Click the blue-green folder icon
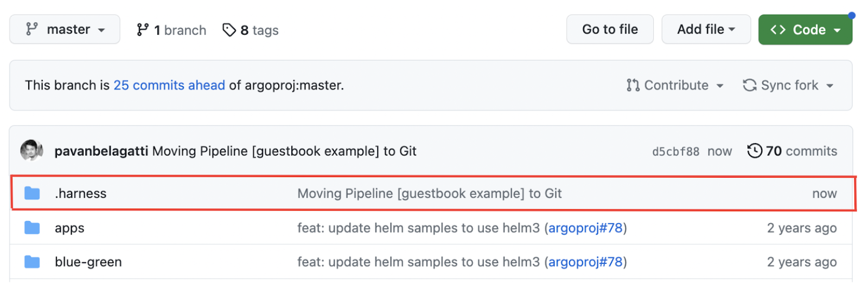Image resolution: width=868 pixels, height=292 pixels. click(x=32, y=262)
